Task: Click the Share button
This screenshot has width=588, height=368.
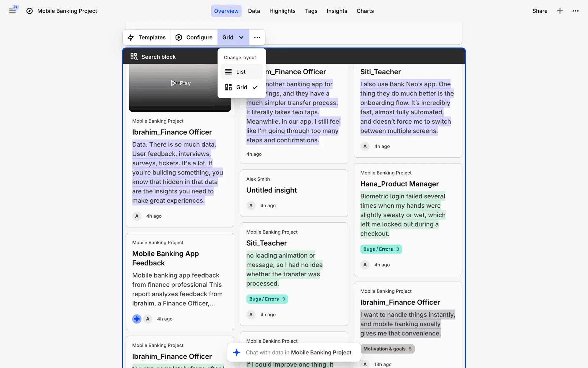Action: (x=540, y=11)
